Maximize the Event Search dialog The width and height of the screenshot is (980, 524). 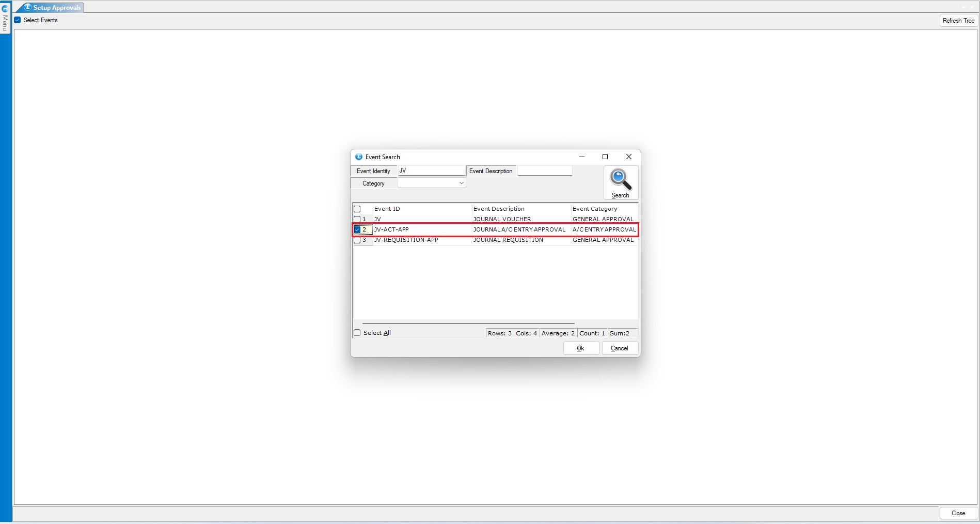(605, 157)
